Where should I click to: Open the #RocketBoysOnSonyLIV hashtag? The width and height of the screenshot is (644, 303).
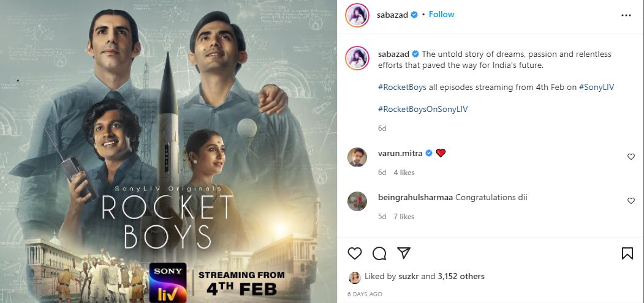(x=419, y=109)
